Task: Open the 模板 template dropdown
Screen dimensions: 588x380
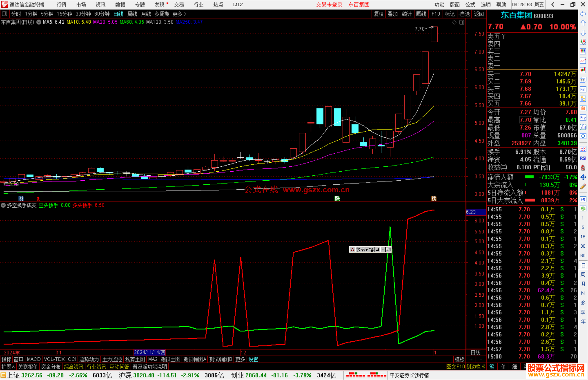Action: (460, 359)
